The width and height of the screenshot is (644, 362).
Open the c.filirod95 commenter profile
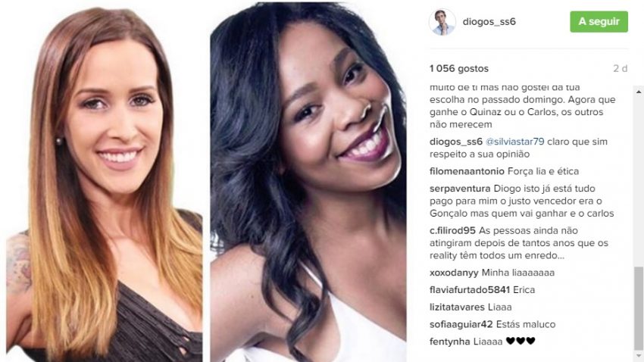(x=452, y=230)
